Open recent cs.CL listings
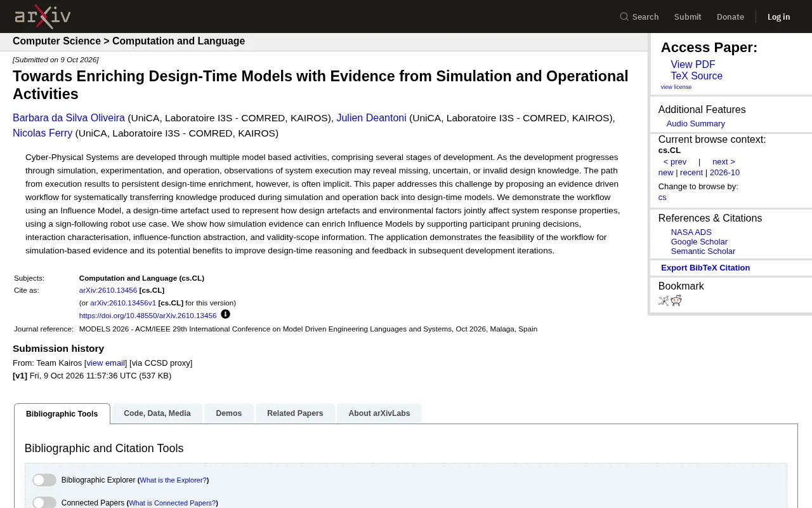This screenshot has height=508, width=812. tap(691, 173)
